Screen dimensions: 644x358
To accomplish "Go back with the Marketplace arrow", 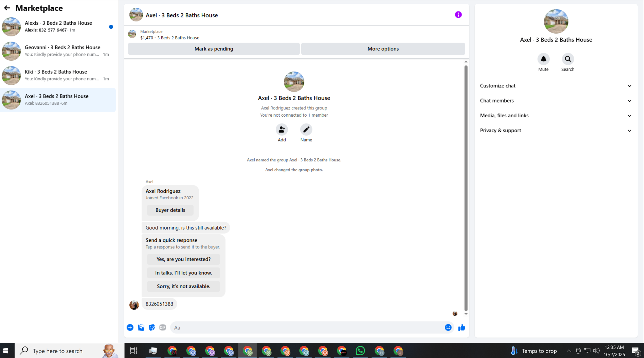I will [x=7, y=8].
